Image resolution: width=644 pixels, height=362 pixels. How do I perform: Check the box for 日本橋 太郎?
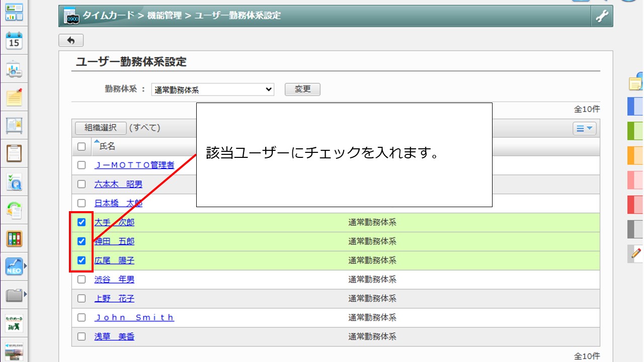[82, 203]
